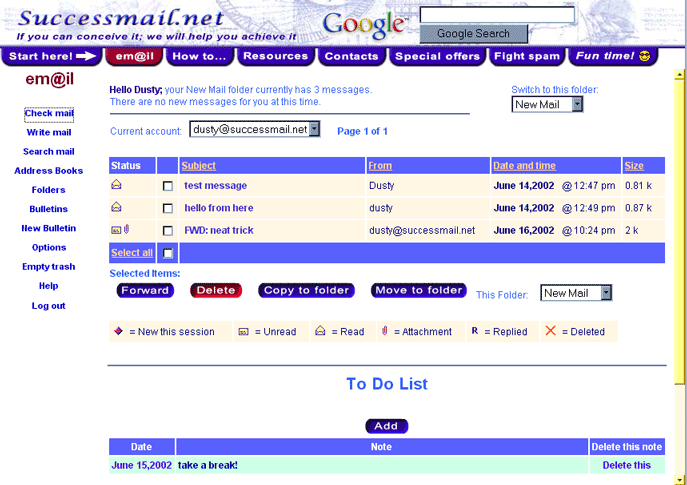The height and width of the screenshot is (485, 687).
Task: Click the arrow on Start here tab
Action: 86,56
